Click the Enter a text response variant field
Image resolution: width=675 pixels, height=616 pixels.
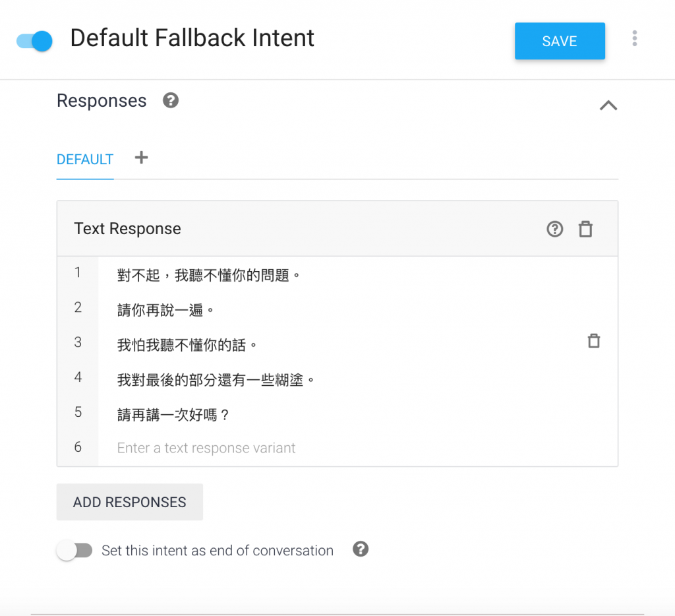(x=206, y=448)
